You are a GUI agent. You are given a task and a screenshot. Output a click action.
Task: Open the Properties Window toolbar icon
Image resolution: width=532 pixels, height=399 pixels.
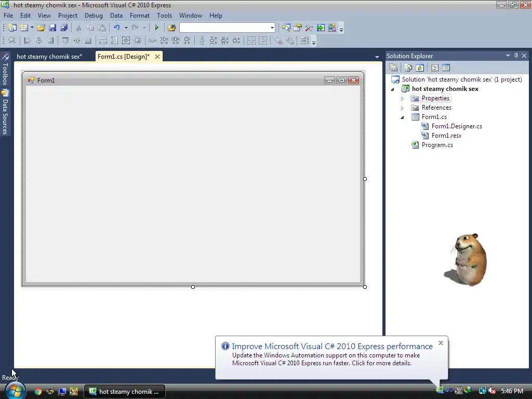[x=298, y=28]
